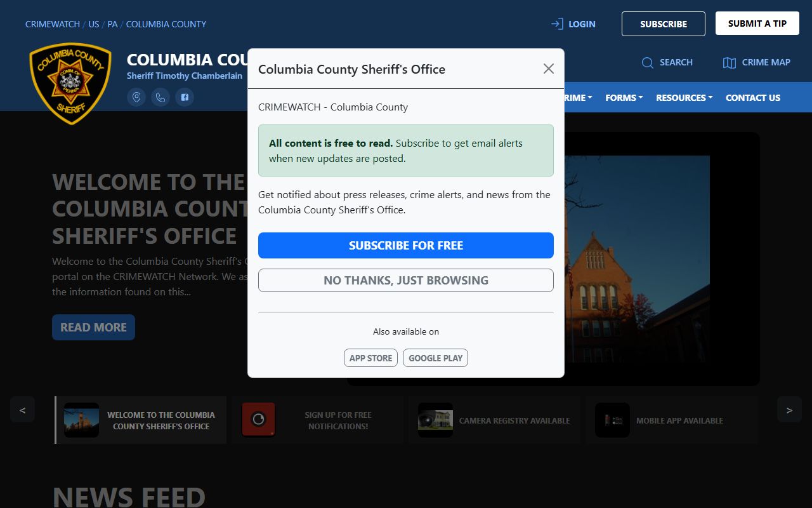Click the PA breadcrumb link
The height and width of the screenshot is (508, 812).
click(x=112, y=24)
